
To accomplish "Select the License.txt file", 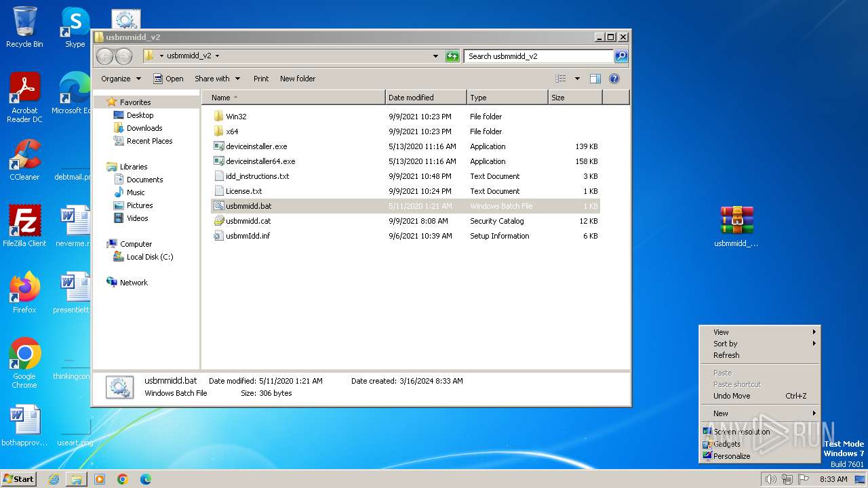I will coord(243,191).
